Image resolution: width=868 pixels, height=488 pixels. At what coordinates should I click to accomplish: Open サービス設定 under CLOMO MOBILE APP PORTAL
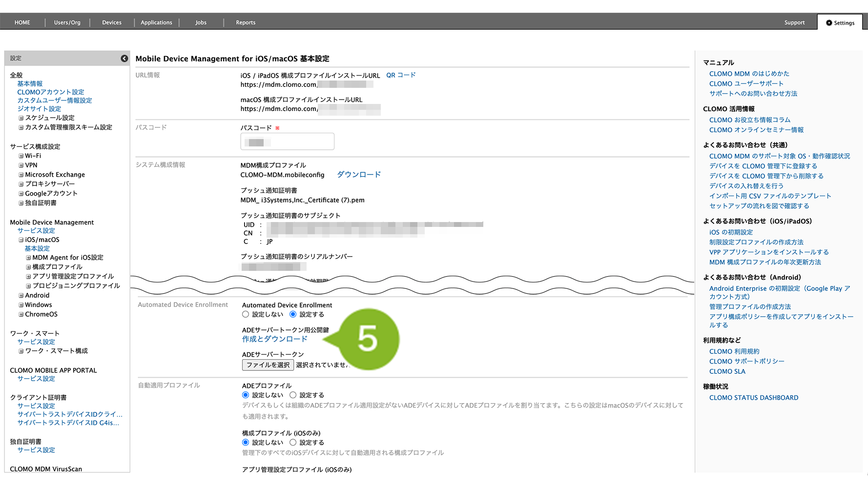tap(36, 379)
